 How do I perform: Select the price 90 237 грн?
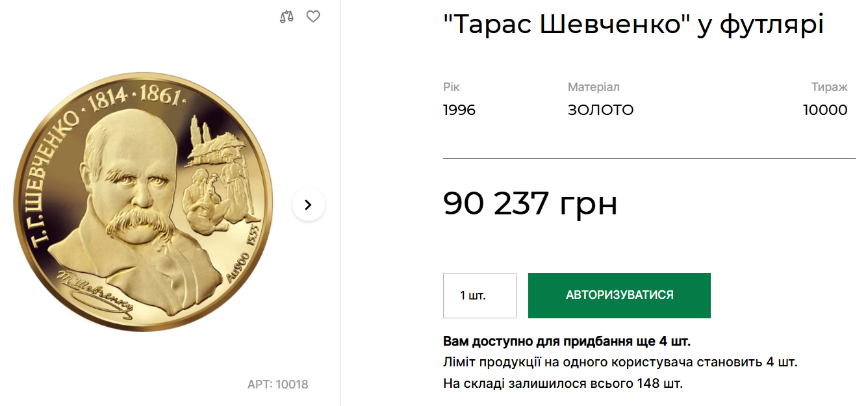[530, 205]
